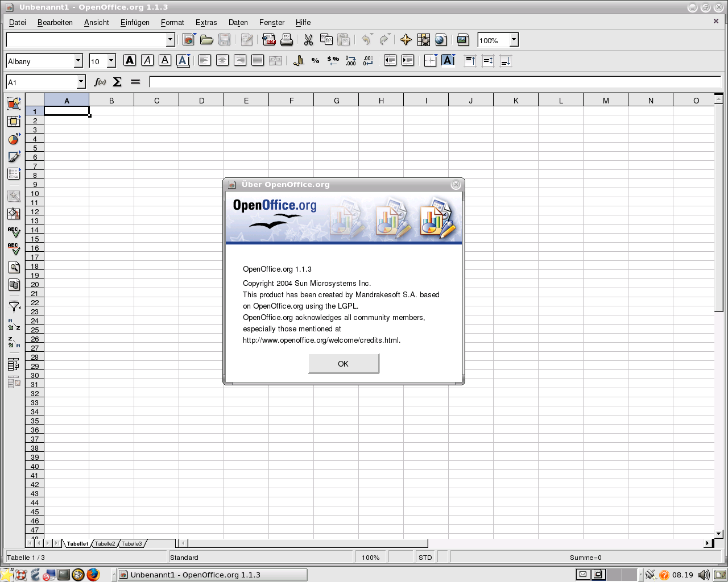This screenshot has height=582, width=728.
Task: Open the 100% zoom dropdown
Action: 514,40
